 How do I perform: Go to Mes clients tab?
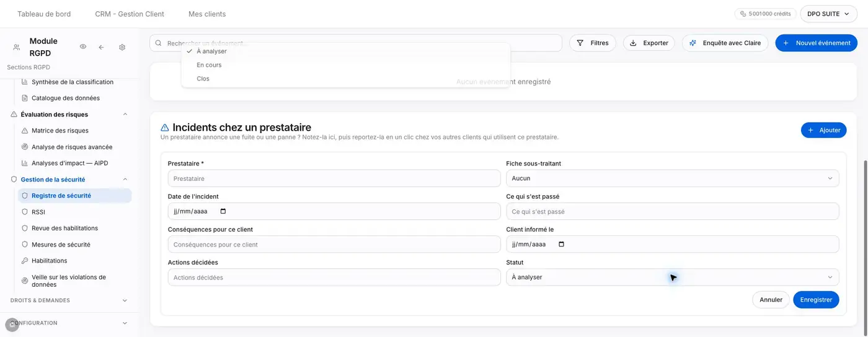click(207, 14)
